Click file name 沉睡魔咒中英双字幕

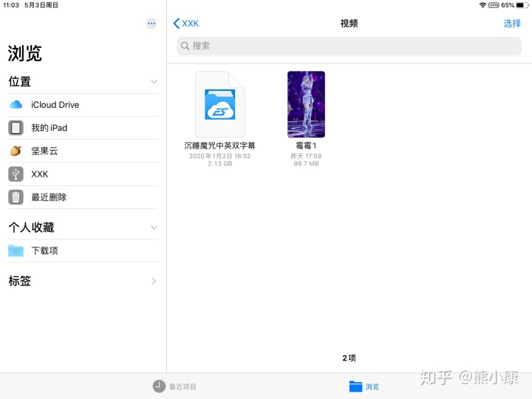click(220, 146)
